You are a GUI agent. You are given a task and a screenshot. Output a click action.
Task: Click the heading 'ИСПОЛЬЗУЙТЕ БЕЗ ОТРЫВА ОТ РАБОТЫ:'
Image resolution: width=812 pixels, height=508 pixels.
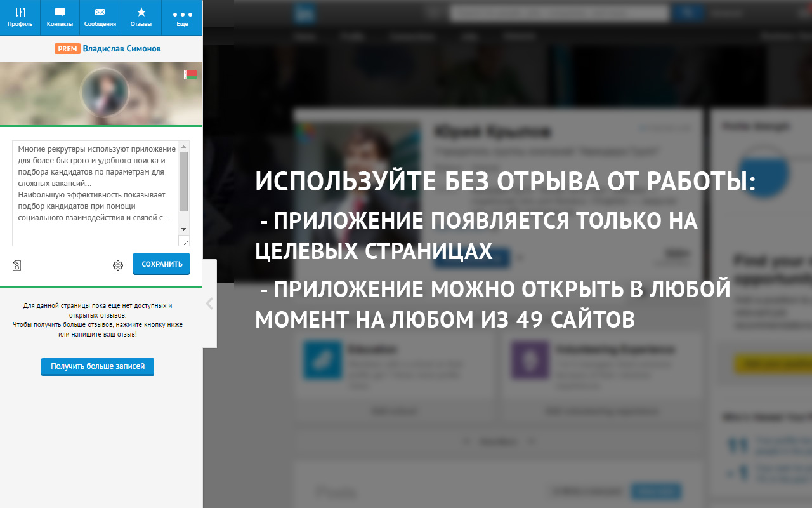tap(506, 182)
